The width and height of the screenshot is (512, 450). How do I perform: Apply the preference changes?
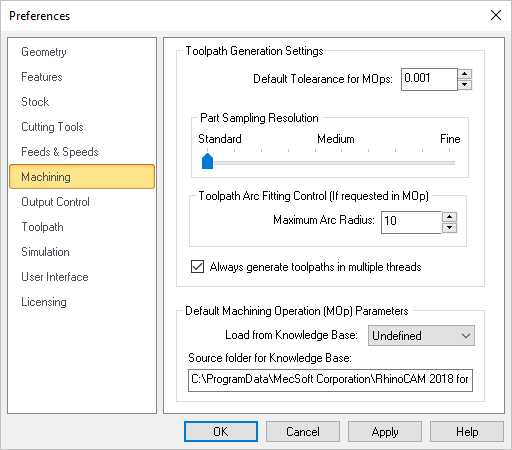coord(385,432)
